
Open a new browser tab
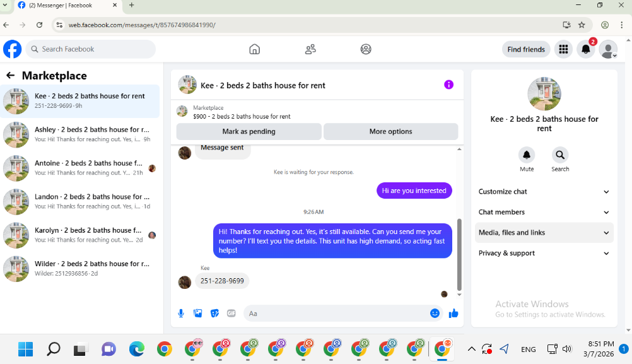(131, 5)
